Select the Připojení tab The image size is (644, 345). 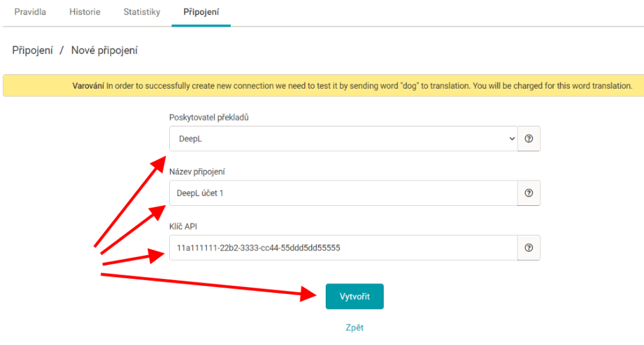201,12
